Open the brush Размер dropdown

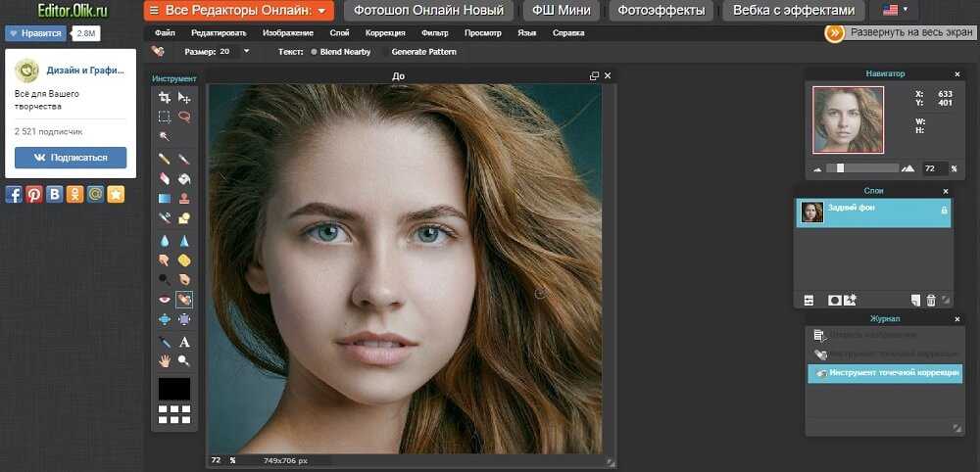point(246,51)
